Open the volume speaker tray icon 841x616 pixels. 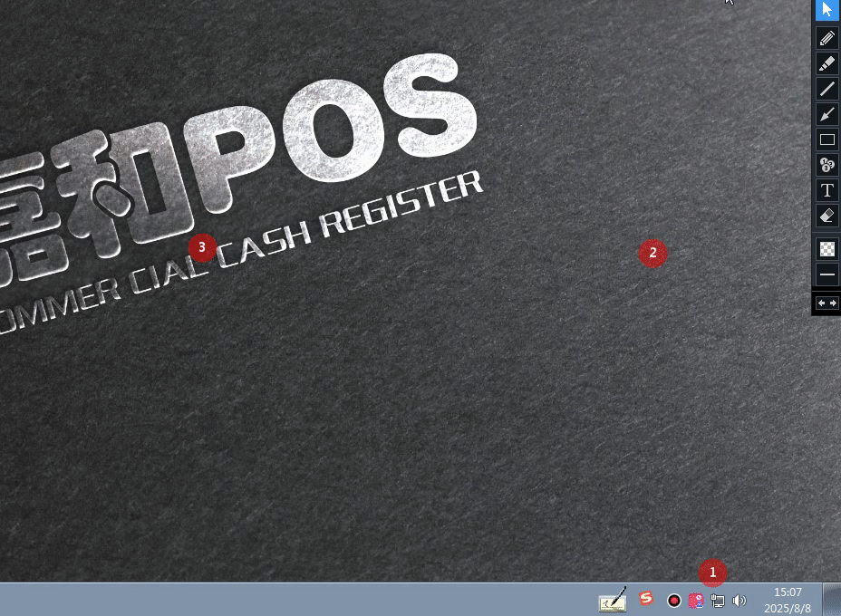[x=739, y=601]
